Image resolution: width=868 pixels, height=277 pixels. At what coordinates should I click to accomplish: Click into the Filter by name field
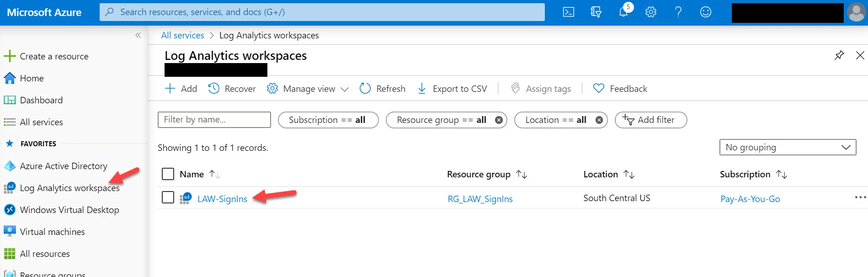click(x=214, y=120)
